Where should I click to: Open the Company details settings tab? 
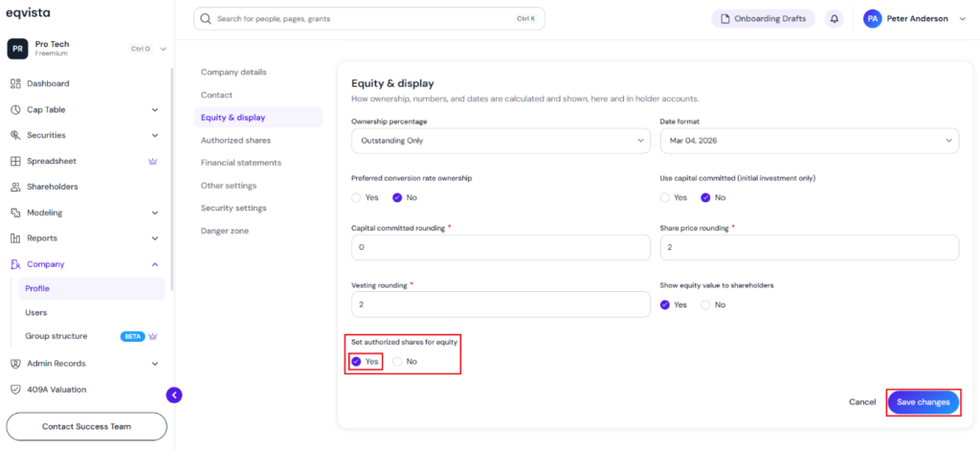click(234, 73)
